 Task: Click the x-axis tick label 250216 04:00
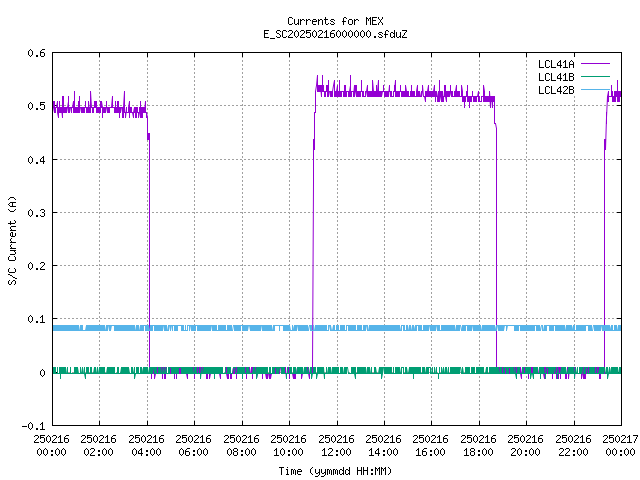147,445
